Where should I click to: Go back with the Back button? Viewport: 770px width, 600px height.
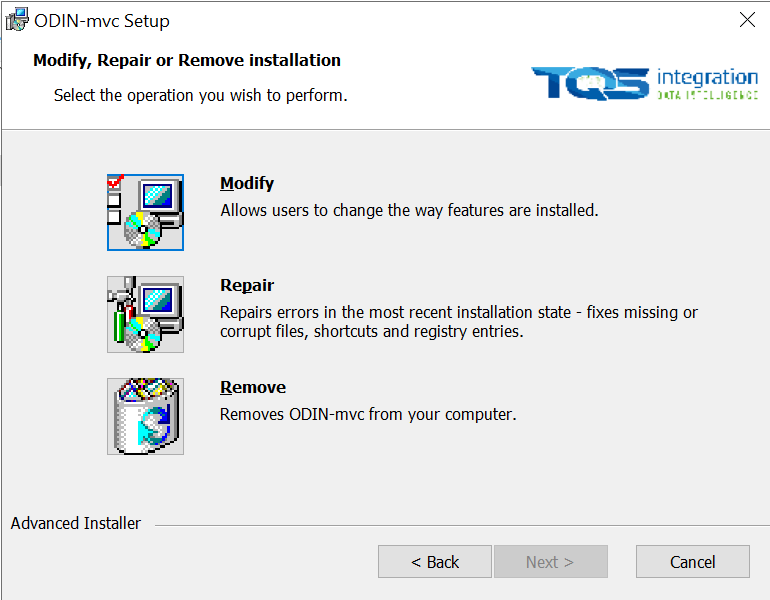click(x=434, y=562)
